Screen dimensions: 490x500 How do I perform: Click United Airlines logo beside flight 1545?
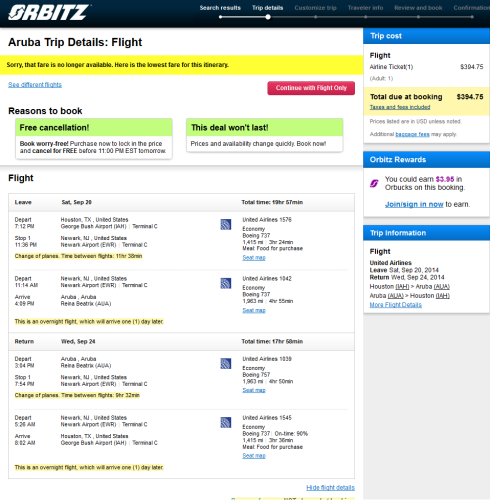(226, 423)
